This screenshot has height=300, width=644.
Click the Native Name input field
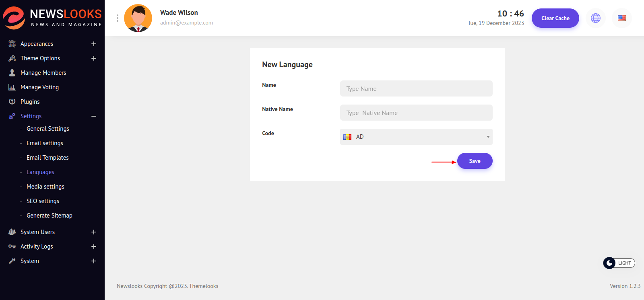pos(416,113)
